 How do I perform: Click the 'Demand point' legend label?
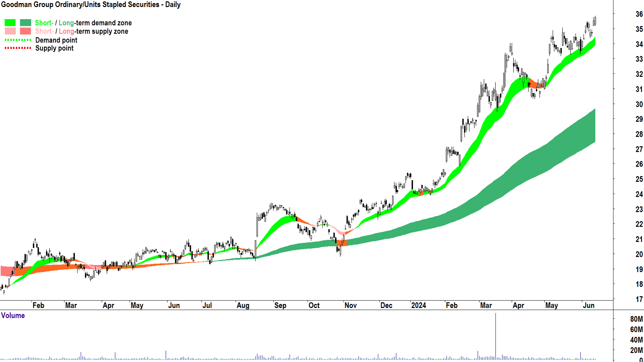56,40
